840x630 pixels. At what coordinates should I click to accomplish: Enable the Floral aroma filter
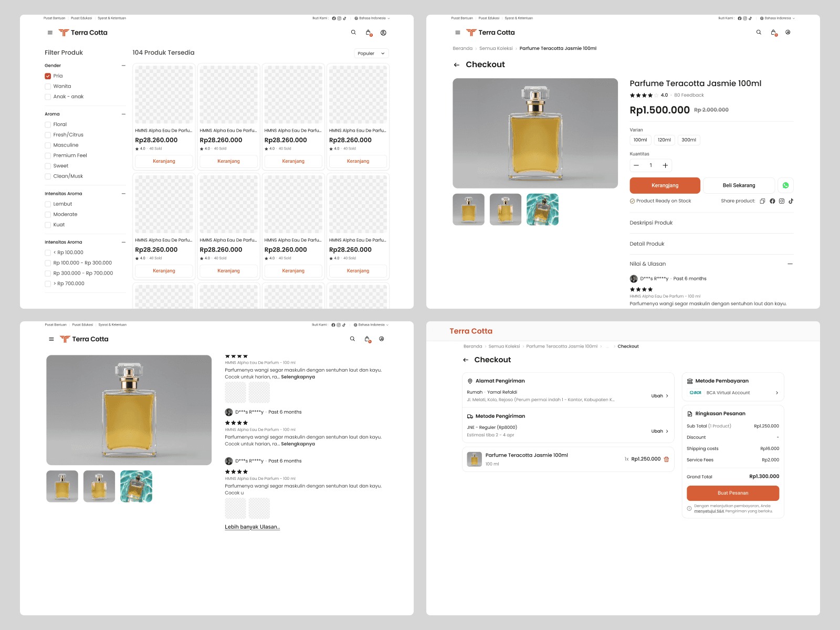tap(48, 124)
